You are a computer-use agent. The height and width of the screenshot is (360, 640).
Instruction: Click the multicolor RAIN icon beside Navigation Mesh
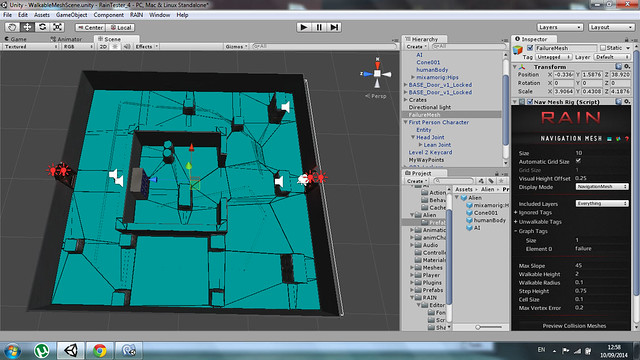618,139
